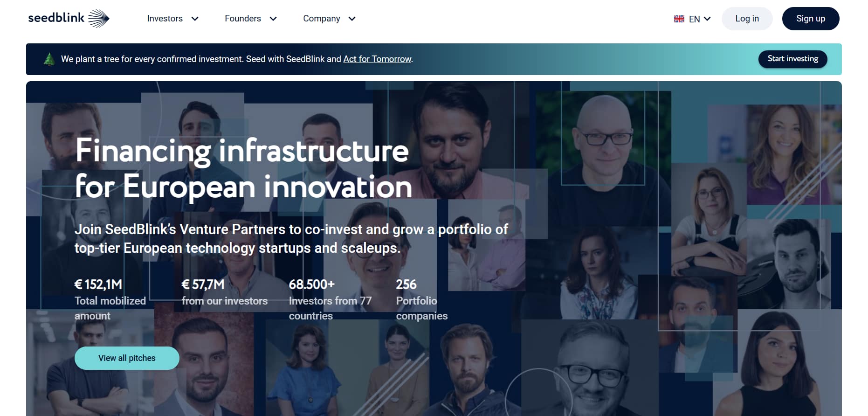Click the 256 Portfolio companies stat
This screenshot has width=868, height=416.
point(421,299)
